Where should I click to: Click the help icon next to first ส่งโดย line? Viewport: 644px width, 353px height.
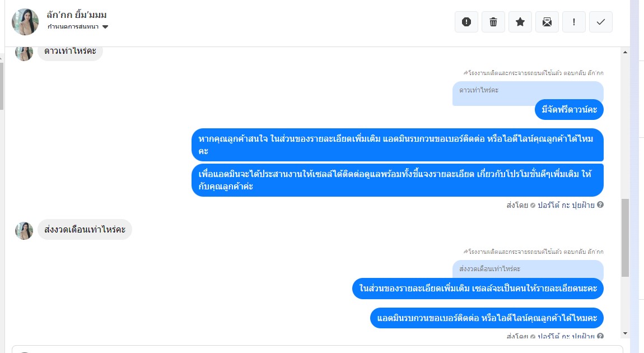tap(600, 205)
